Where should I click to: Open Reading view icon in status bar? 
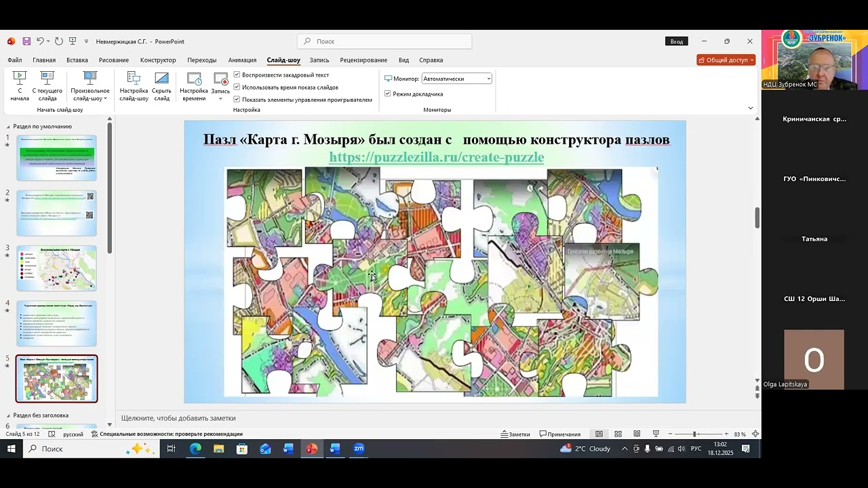pos(637,434)
